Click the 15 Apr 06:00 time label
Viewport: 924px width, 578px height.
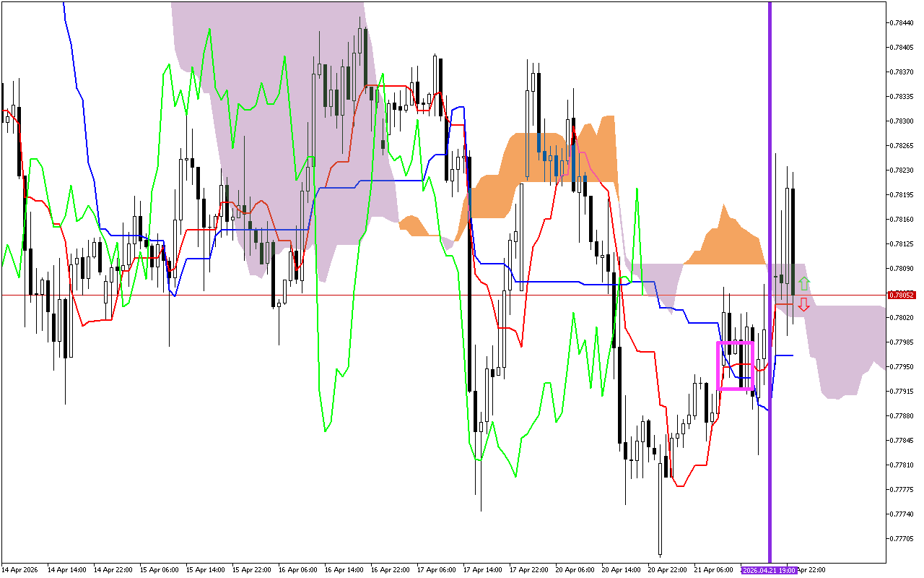pyautogui.click(x=158, y=570)
